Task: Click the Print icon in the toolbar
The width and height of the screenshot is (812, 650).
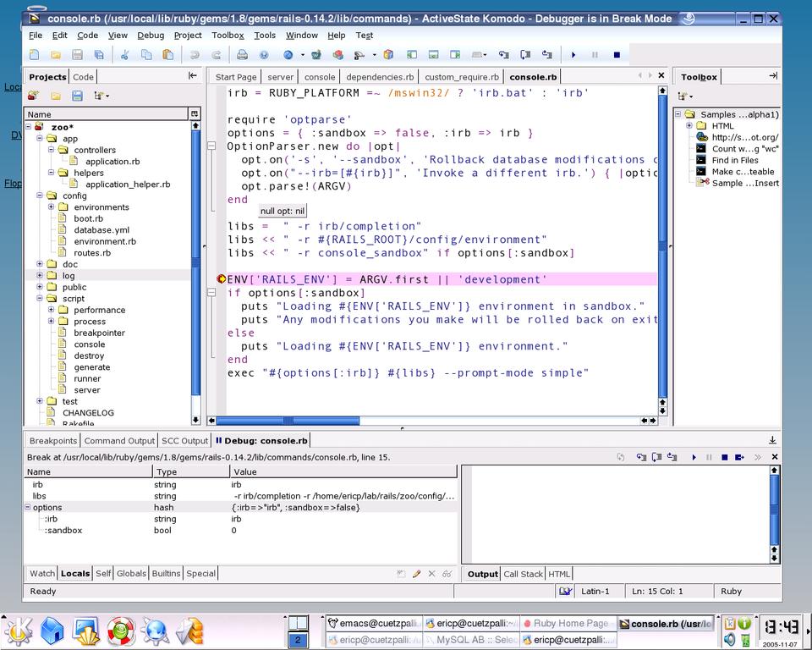Action: pyautogui.click(x=242, y=55)
